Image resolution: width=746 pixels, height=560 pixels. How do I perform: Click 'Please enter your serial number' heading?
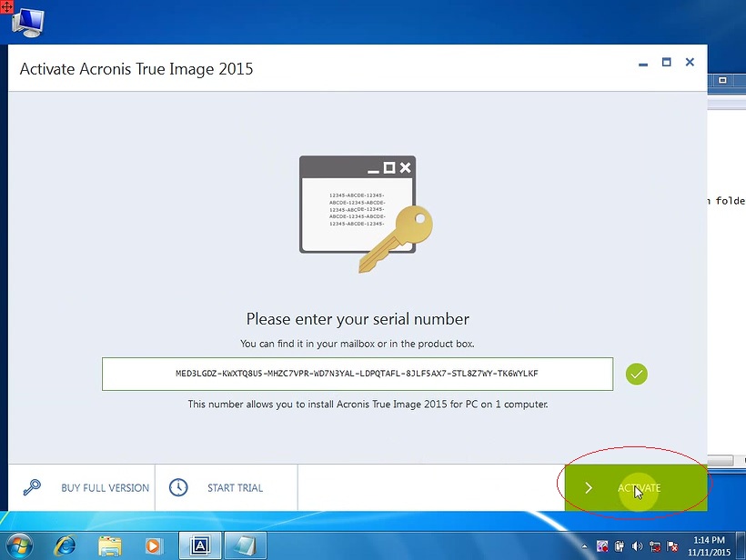(x=358, y=319)
